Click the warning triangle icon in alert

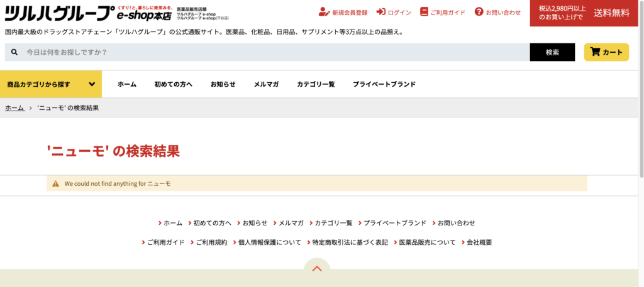coord(55,183)
